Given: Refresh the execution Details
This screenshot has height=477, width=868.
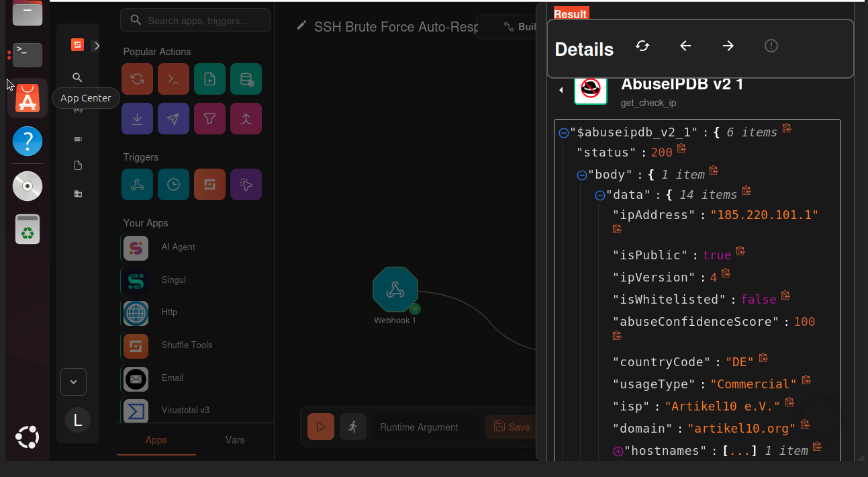Looking at the screenshot, I should (642, 46).
